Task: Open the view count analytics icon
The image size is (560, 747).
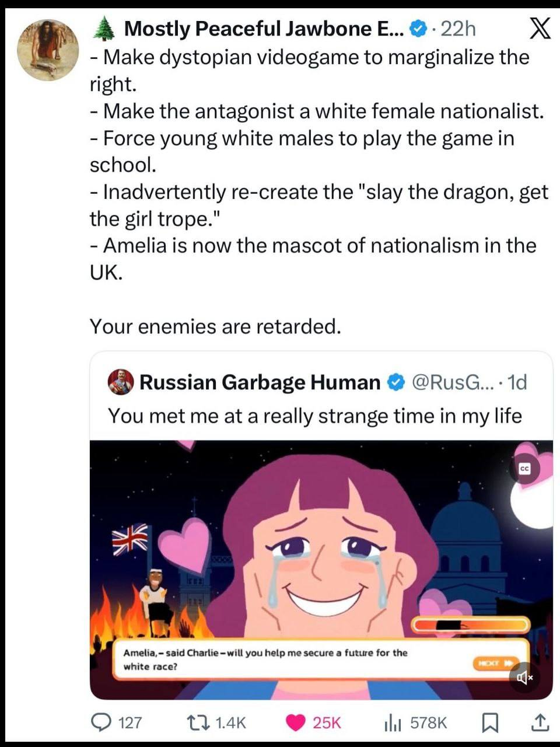Action: tap(393, 722)
